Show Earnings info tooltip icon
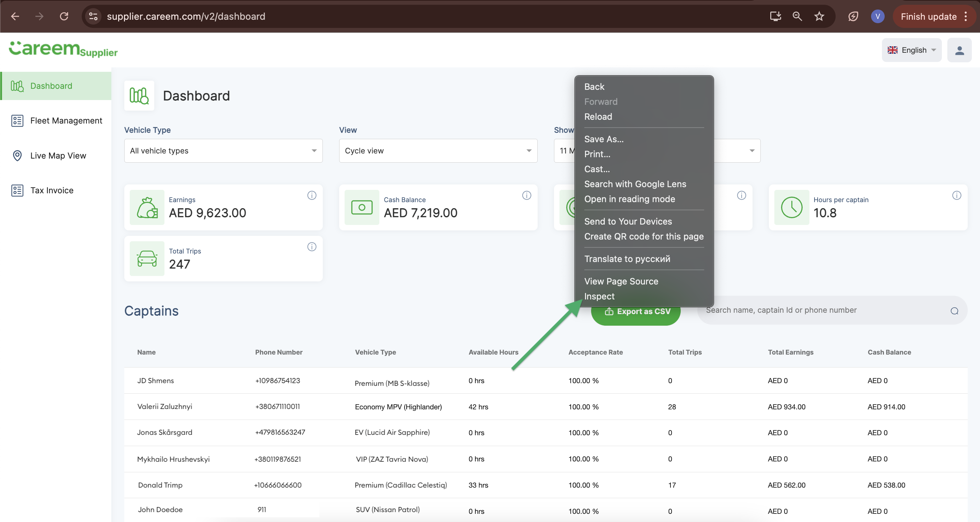This screenshot has width=980, height=522. click(312, 195)
